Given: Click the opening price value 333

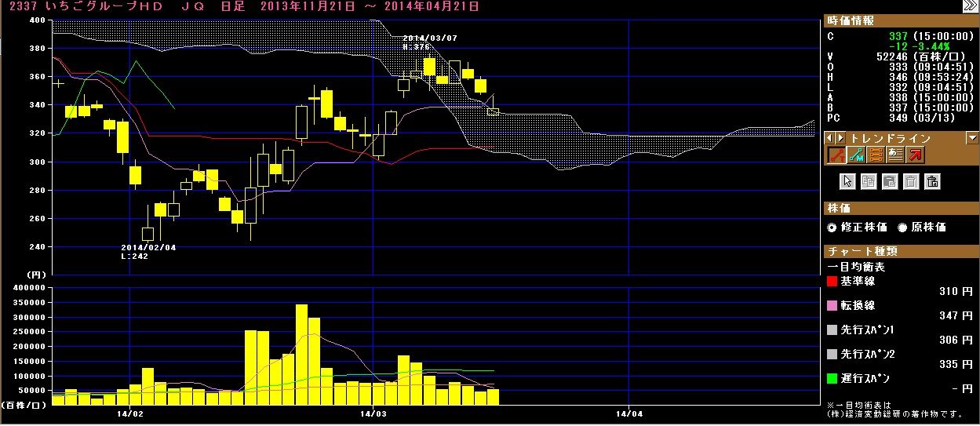Looking at the screenshot, I should point(898,67).
